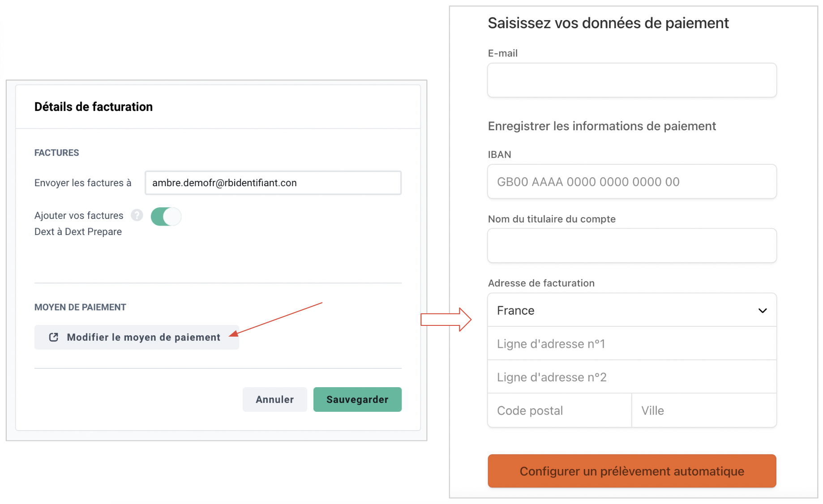Click the Détails de facturation heading
The height and width of the screenshot is (504, 823).
click(94, 107)
